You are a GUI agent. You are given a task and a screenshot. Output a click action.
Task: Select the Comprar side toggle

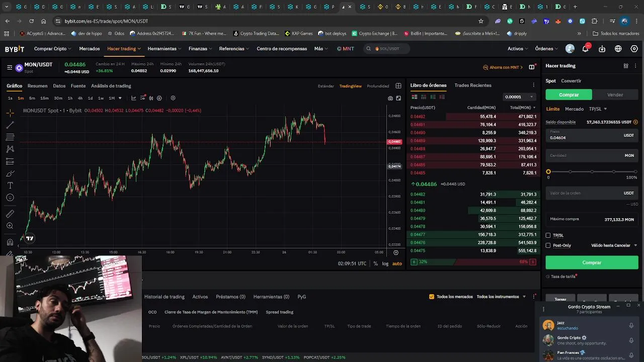click(x=569, y=95)
